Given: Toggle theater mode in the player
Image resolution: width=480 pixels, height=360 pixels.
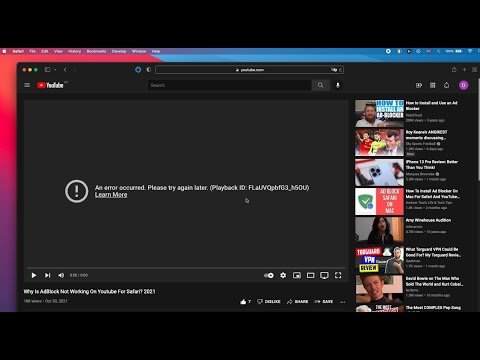Looking at the screenshot, I should click(310, 275).
